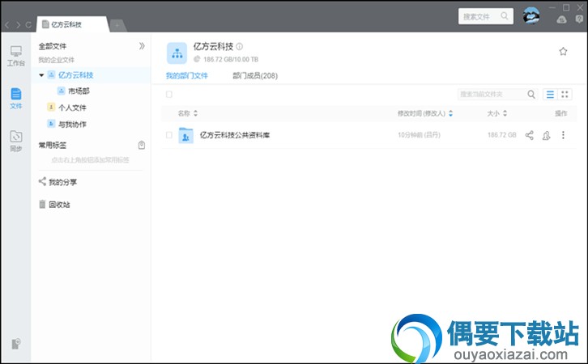The width and height of the screenshot is (588, 364).
Task: Select the 文件 files sidebar icon
Action: click(16, 99)
